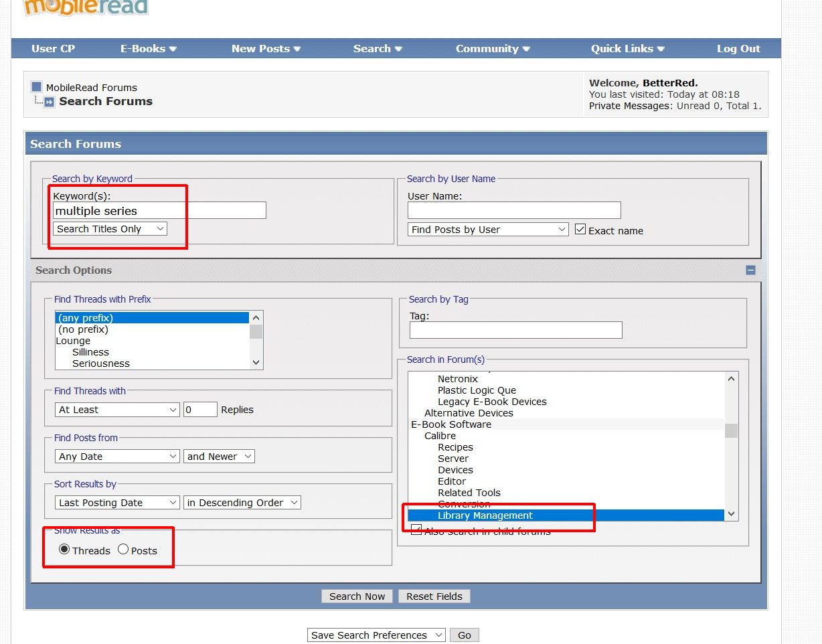Open the Any Date dropdown

tap(117, 457)
